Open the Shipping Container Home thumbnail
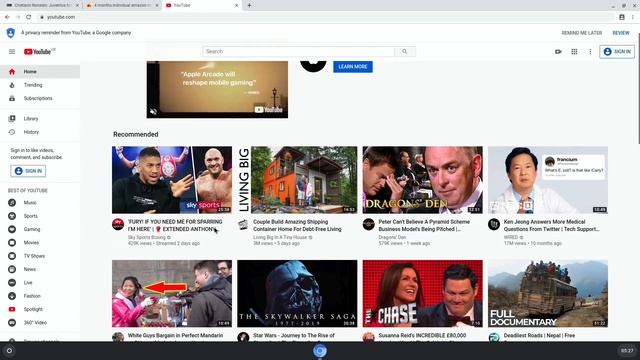The height and width of the screenshot is (360, 640). point(297,180)
